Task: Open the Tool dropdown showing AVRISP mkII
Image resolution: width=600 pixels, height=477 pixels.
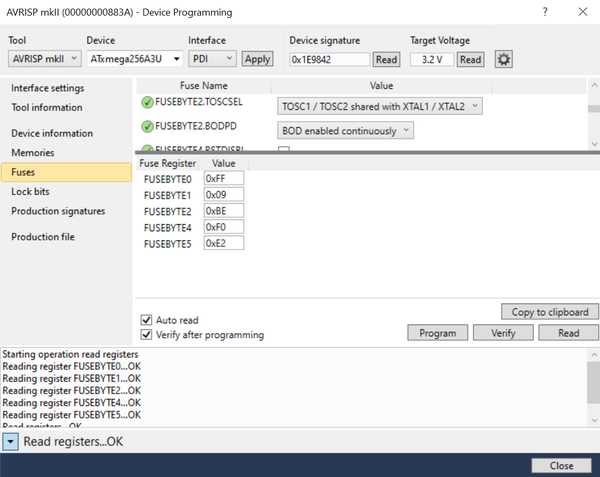Action: coord(45,59)
